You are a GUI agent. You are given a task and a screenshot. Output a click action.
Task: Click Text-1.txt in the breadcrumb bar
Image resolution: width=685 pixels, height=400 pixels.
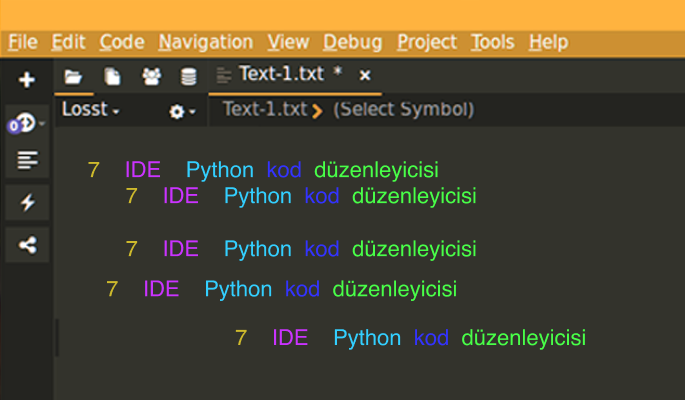[x=264, y=109]
